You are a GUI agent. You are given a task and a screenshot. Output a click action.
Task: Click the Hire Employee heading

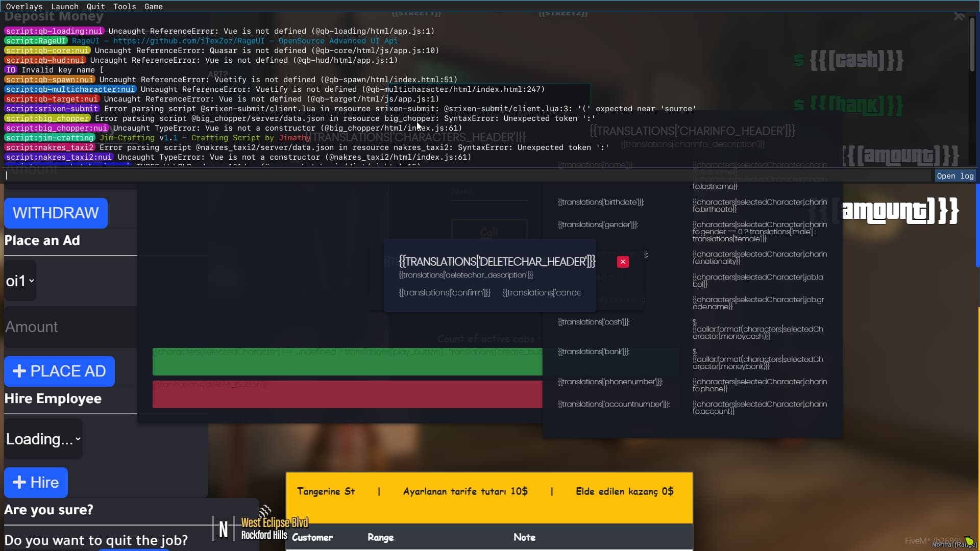(x=53, y=398)
